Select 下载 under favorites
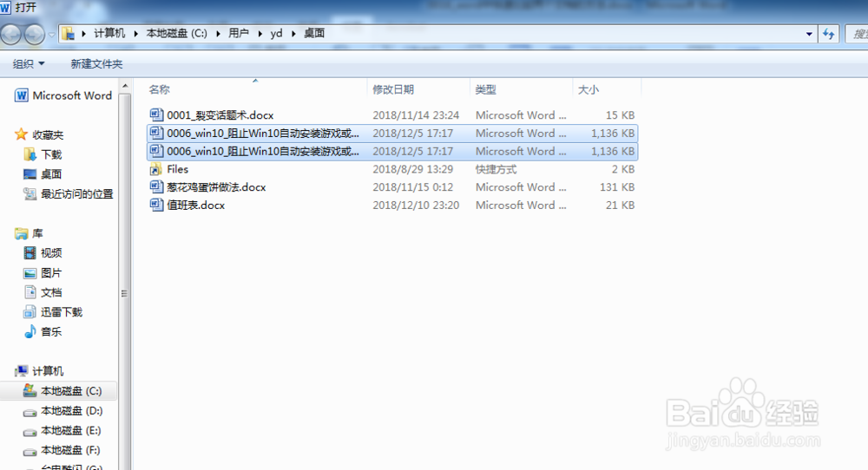This screenshot has width=868, height=470. 51,154
